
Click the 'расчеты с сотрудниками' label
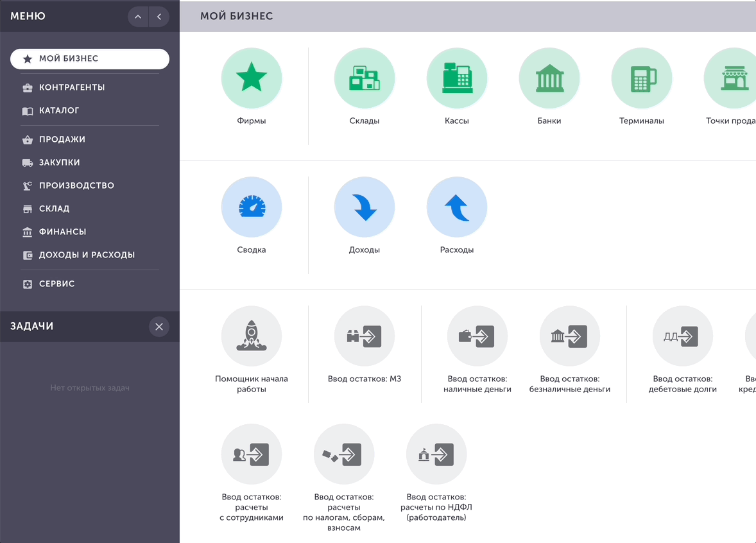(x=251, y=512)
